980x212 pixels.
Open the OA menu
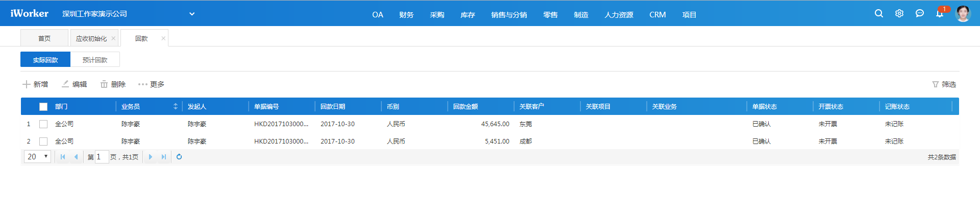coord(378,15)
